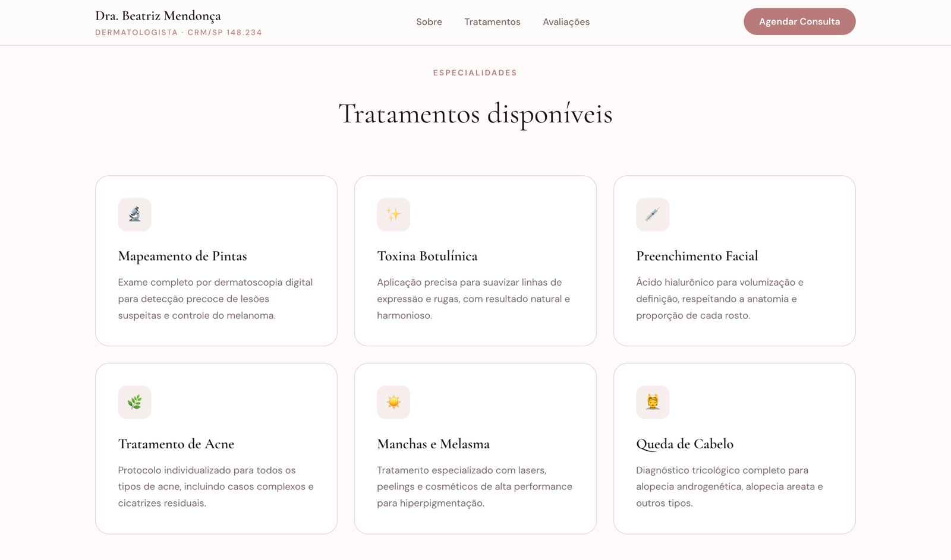This screenshot has height=560, width=951.
Task: Open the Mapeamento de Pintas card
Action: [216, 260]
